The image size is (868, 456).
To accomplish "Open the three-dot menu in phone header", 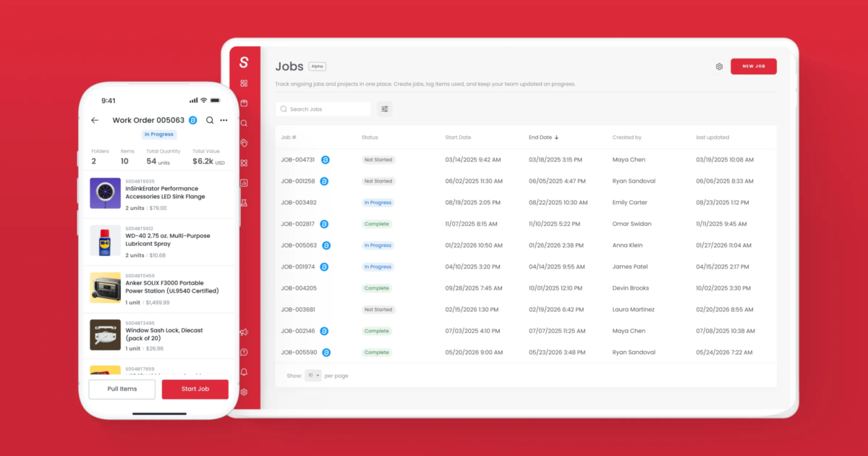I will [224, 120].
